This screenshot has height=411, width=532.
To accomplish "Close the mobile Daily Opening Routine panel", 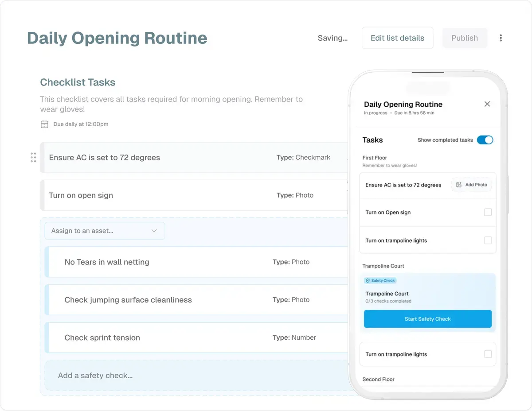I will (x=487, y=104).
